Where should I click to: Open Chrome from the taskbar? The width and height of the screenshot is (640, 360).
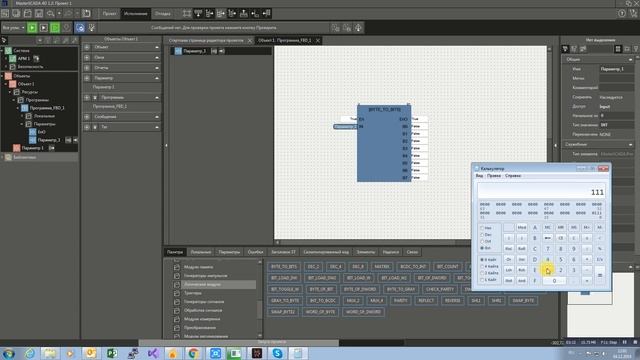click(x=193, y=353)
